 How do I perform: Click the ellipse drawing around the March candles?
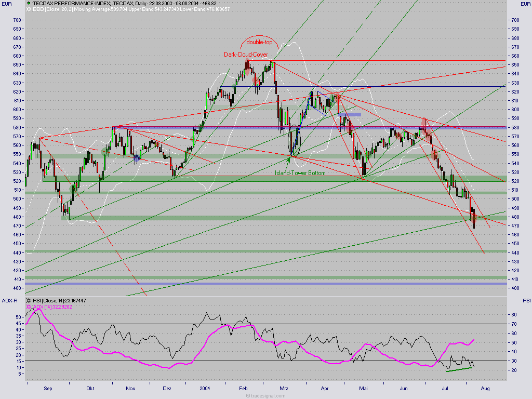pyautogui.click(x=295, y=141)
